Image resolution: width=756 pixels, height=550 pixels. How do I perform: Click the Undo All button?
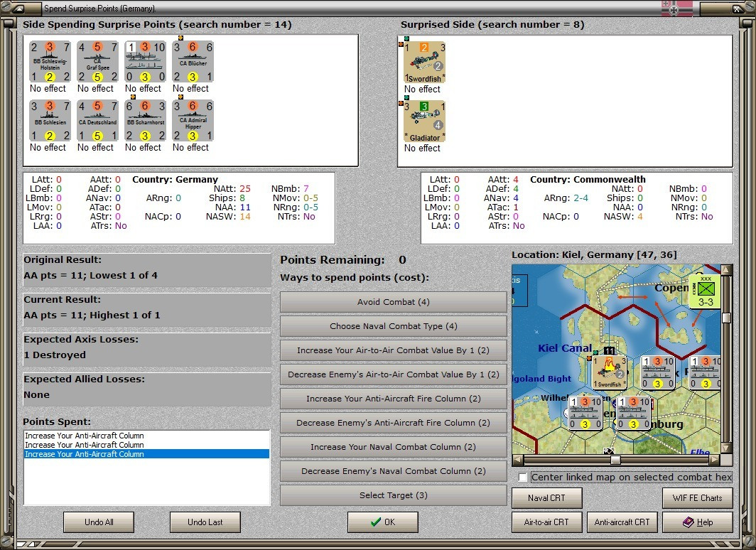tap(99, 522)
